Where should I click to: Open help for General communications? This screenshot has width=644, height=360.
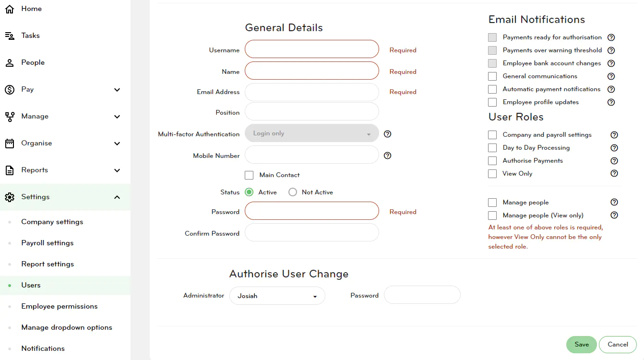[x=611, y=76]
